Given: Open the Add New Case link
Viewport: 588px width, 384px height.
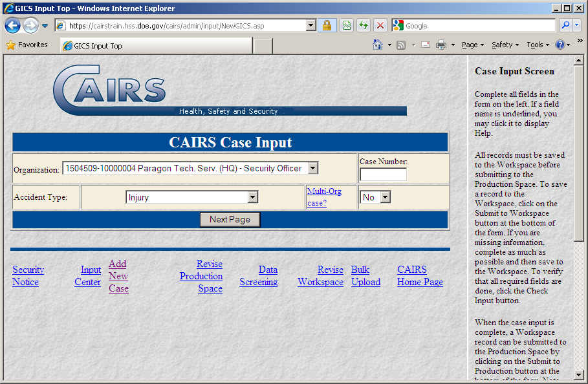Looking at the screenshot, I should pyautogui.click(x=118, y=276).
